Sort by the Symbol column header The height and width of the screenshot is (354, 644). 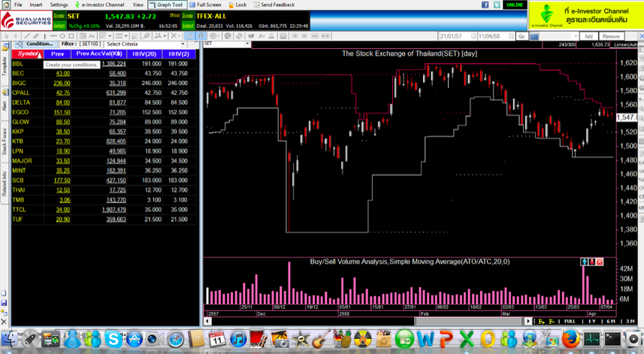pyautogui.click(x=28, y=54)
